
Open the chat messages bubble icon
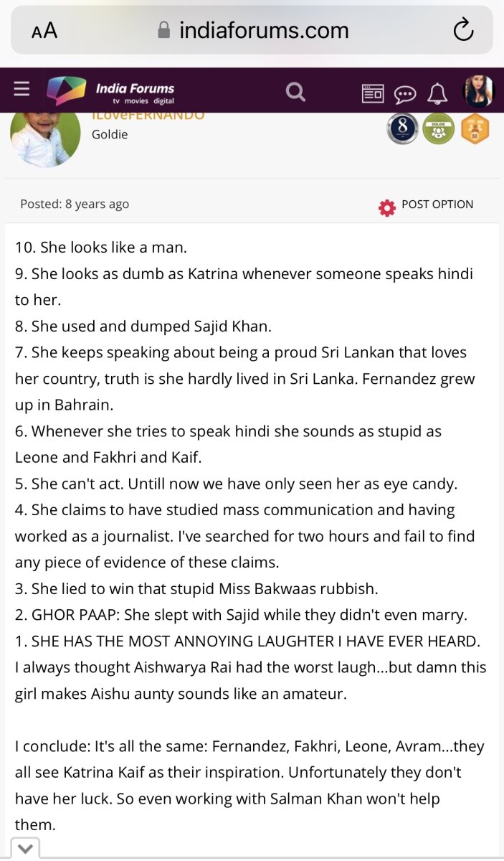pos(405,93)
